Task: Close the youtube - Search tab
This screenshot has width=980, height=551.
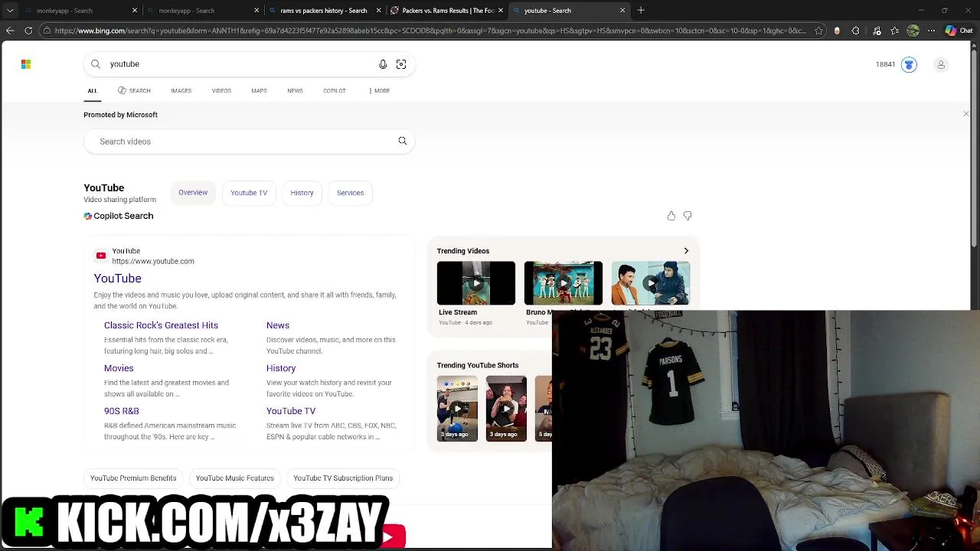Action: coord(622,11)
